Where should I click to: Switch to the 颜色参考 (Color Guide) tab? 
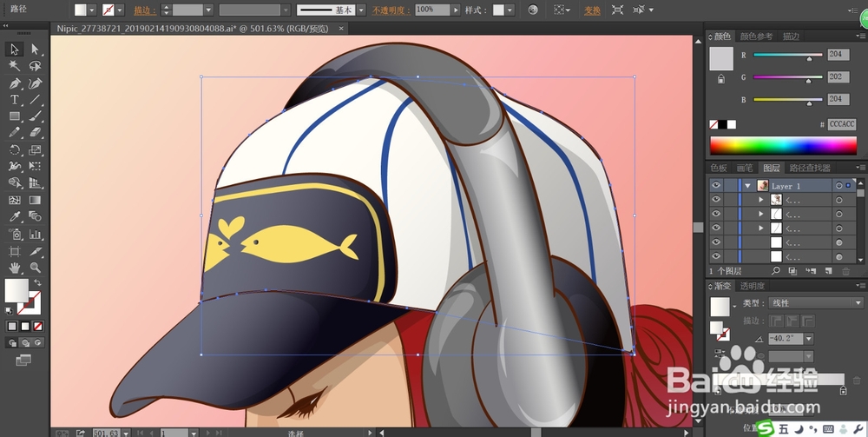pyautogui.click(x=756, y=36)
